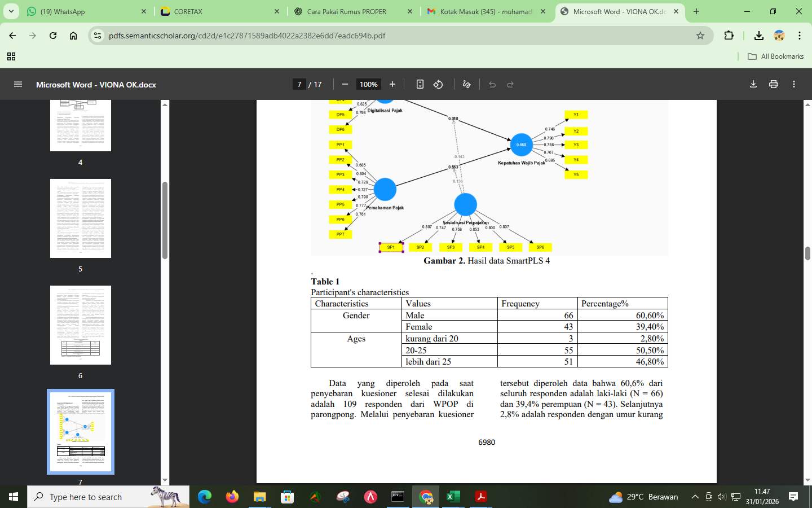Bookmark this page using the star icon
The image size is (812, 508).
[700, 36]
